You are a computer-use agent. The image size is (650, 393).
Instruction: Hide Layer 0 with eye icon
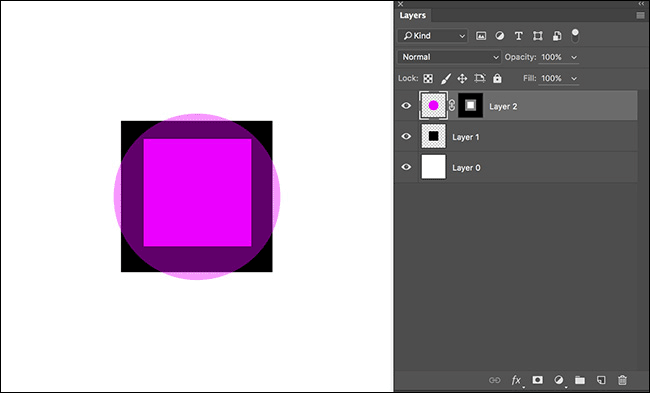(406, 167)
